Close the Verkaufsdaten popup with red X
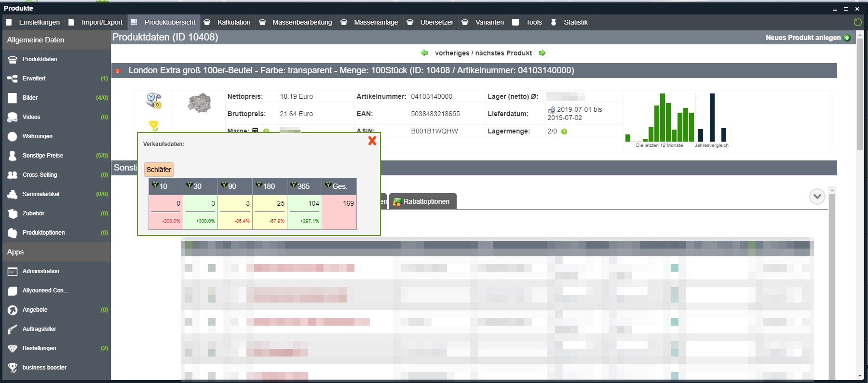The height and width of the screenshot is (383, 868). [x=372, y=140]
